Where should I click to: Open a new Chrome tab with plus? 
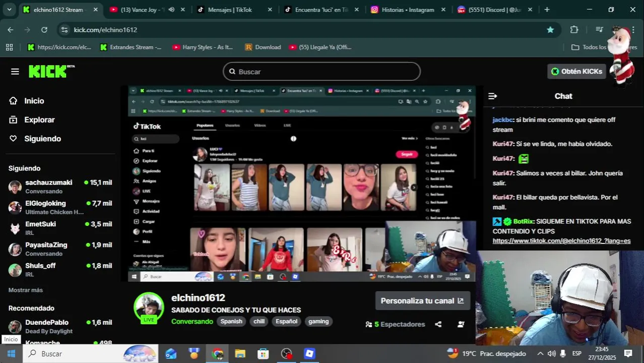pos(547,10)
